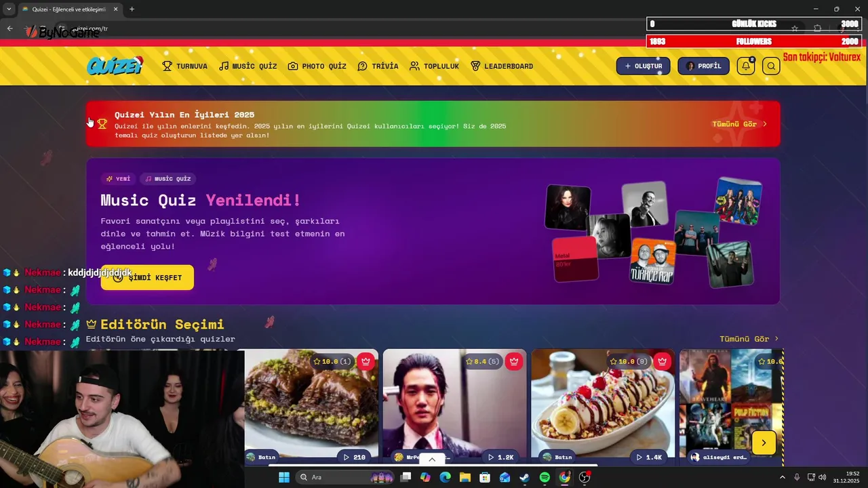The width and height of the screenshot is (868, 488).
Task: Click the Music Quiz tag badge
Action: pos(168,179)
